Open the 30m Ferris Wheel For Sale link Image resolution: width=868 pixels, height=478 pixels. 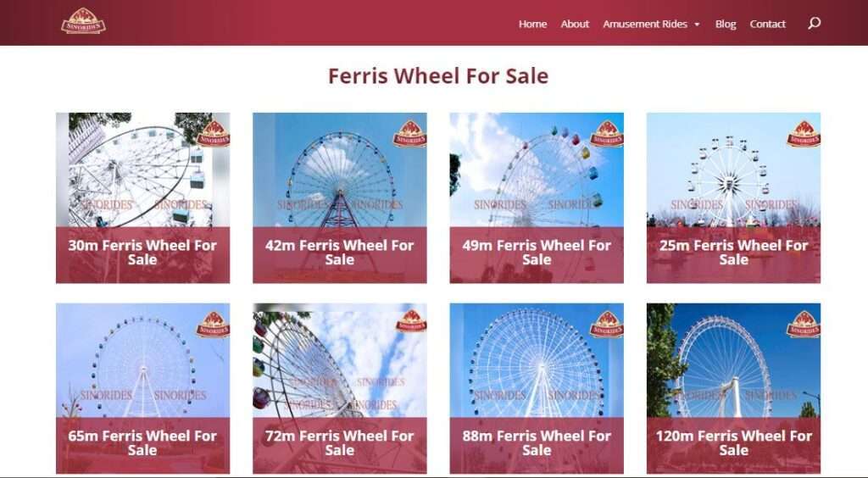pyautogui.click(x=142, y=253)
